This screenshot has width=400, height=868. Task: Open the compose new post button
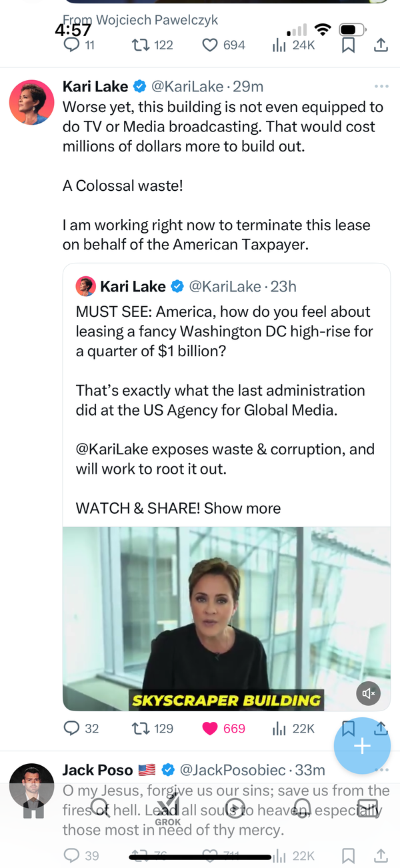362,745
